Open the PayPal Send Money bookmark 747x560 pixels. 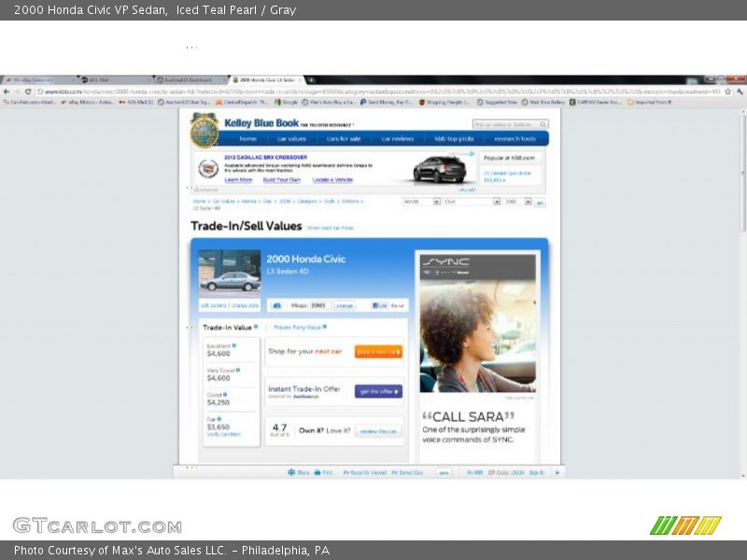click(x=387, y=102)
